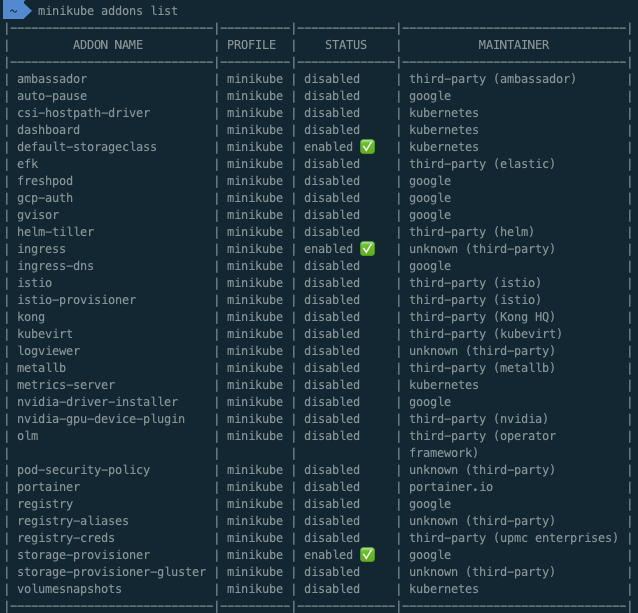Click the istio-provisioner addon name
This screenshot has height=613, width=638.
(x=76, y=300)
